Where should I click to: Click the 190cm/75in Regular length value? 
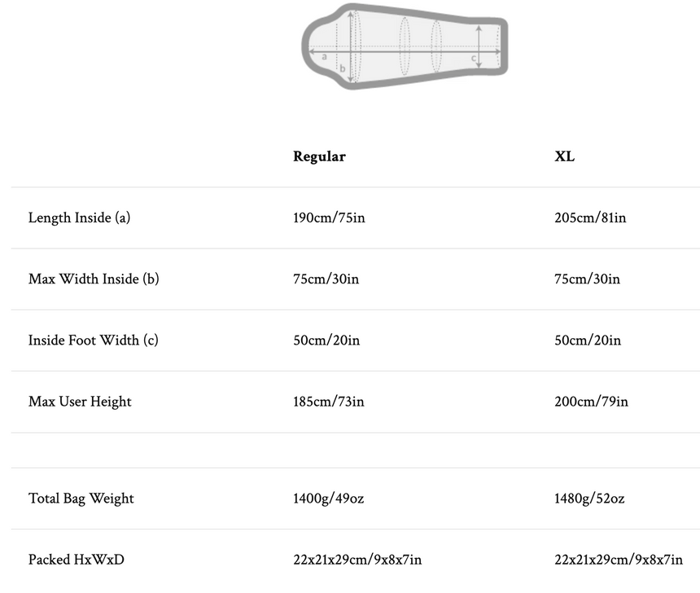pos(329,217)
